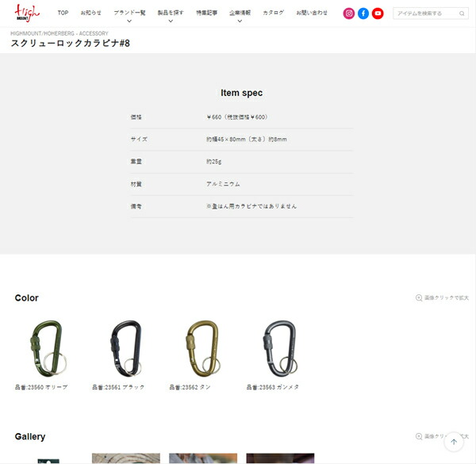Expand the 企業情報 dropdown chevron
Screen dimensions: 476x464
coord(240,21)
